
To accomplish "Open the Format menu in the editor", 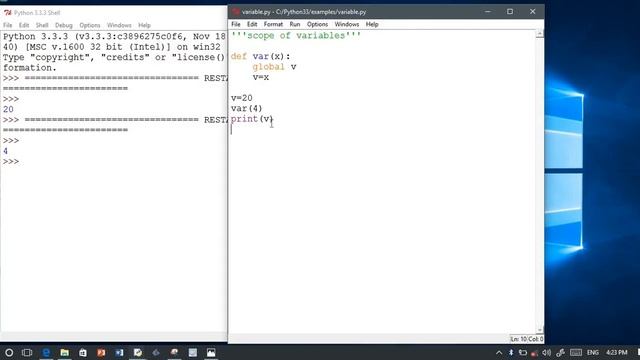I will (x=273, y=24).
